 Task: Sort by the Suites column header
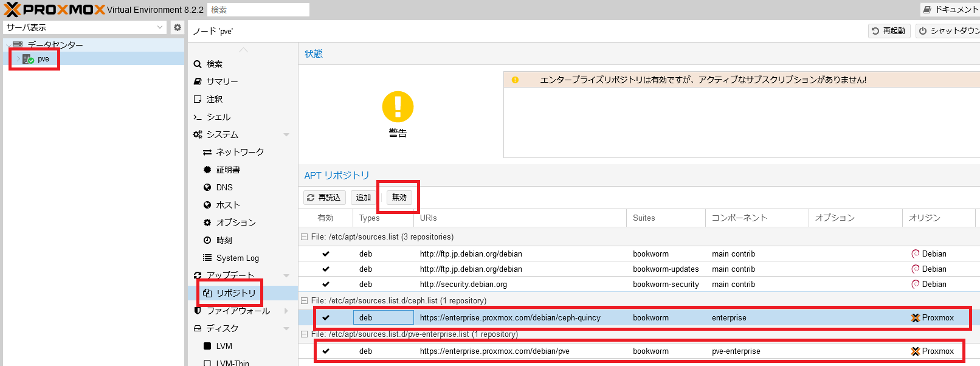[666, 218]
